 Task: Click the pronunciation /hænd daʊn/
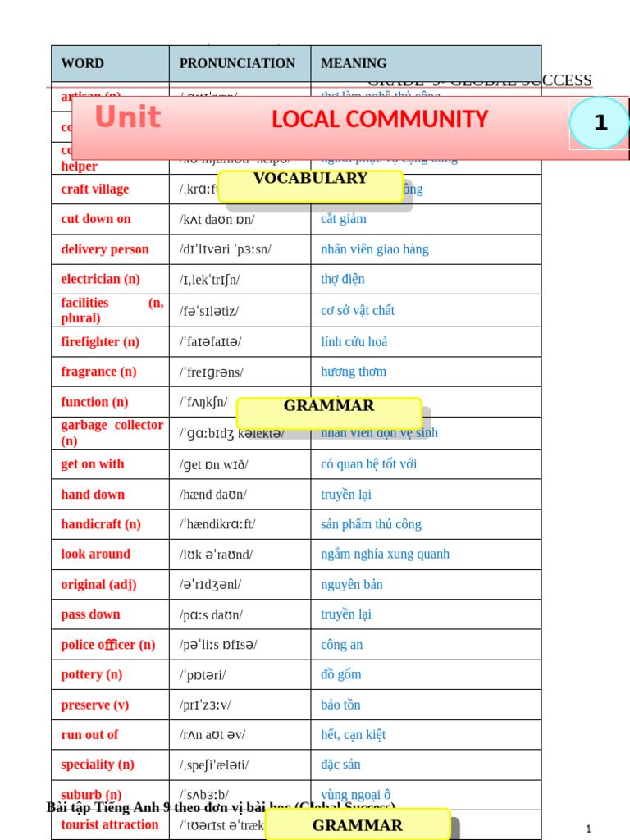(x=213, y=495)
